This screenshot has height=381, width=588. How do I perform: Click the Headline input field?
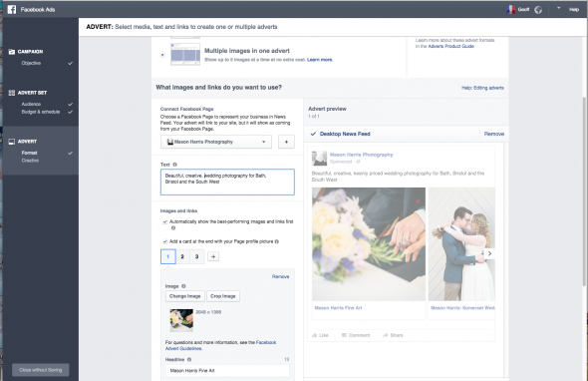click(x=227, y=371)
